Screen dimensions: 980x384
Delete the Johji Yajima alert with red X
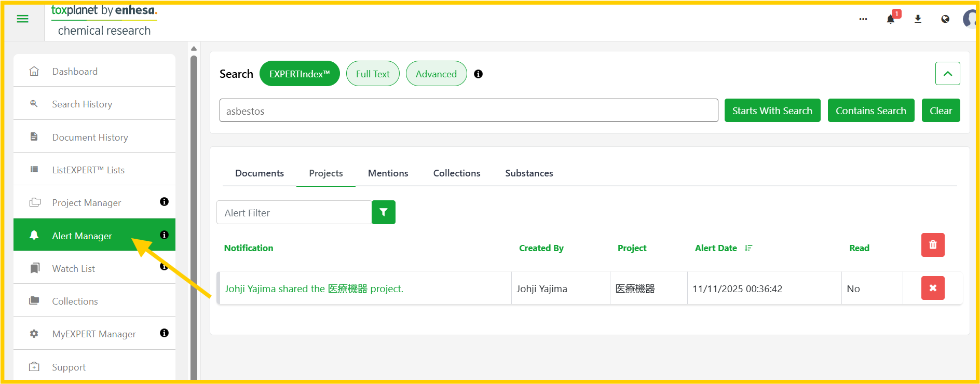[x=932, y=288]
